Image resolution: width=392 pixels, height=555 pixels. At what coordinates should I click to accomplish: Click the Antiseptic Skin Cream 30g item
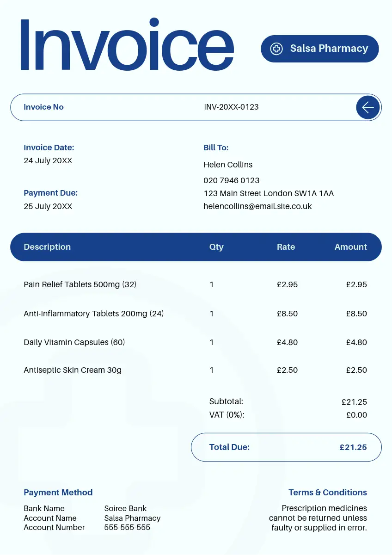click(73, 370)
